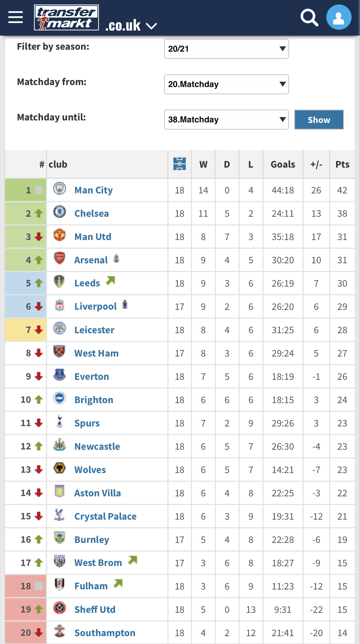Screen dimensions: 360x644
Task: Open the Matchday until dropdown
Action: tap(227, 120)
